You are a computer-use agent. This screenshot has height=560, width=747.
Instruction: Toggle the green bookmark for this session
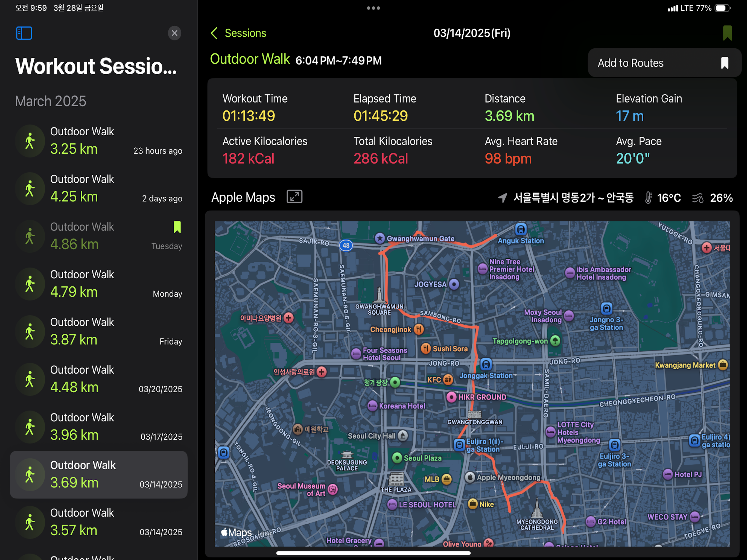click(x=727, y=33)
